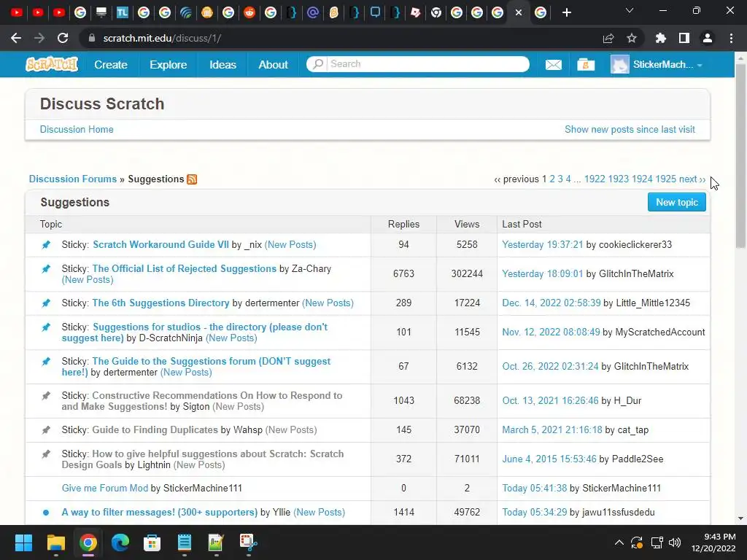This screenshot has width=747, height=560.
Task: Click the StickerMach user avatar
Action: pyautogui.click(x=620, y=64)
